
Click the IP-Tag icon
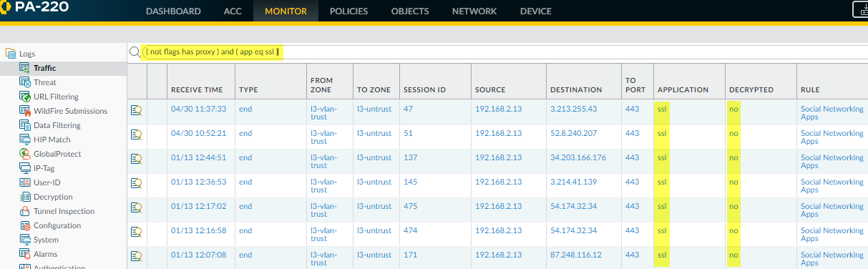pyautogui.click(x=25, y=168)
